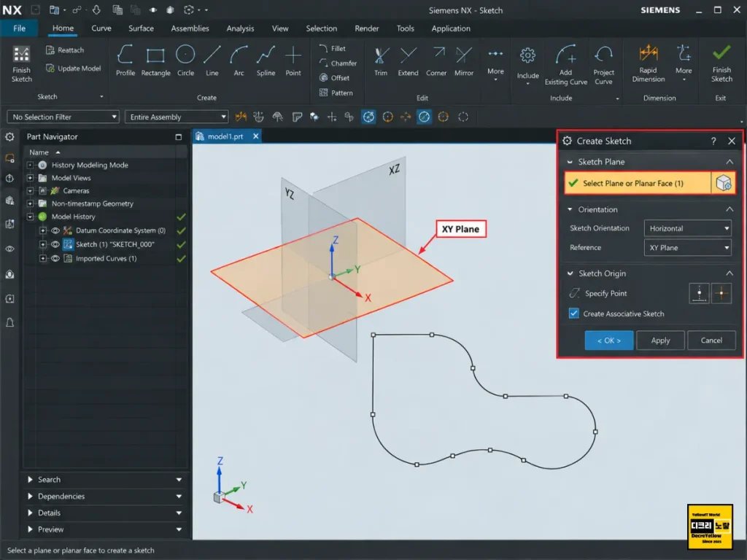Toggle the check mark for Sketch (1) row
Screen dimensions: 747x560
click(181, 245)
